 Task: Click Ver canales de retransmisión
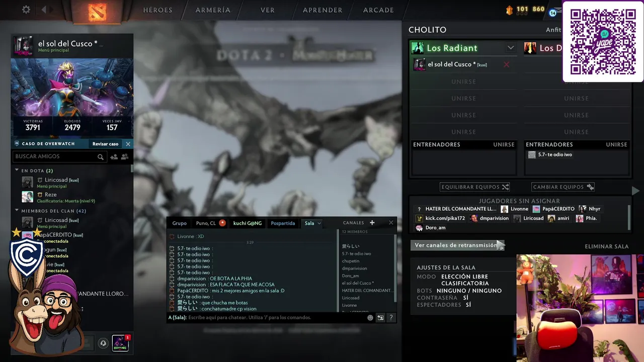(x=457, y=245)
